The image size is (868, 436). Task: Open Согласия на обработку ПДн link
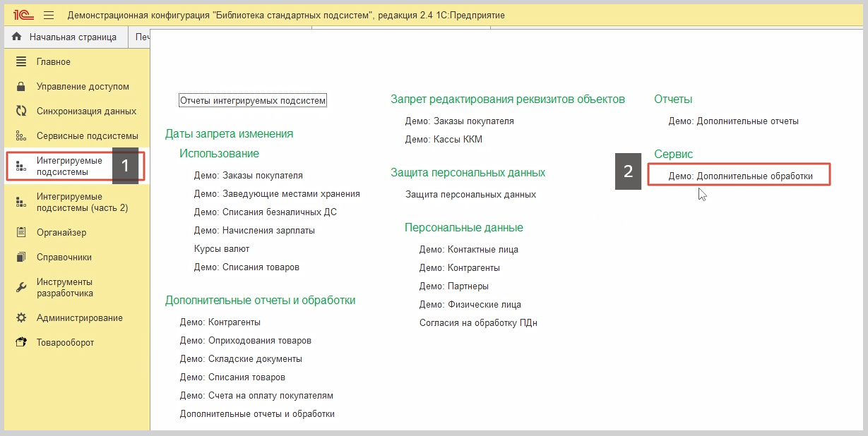point(478,323)
